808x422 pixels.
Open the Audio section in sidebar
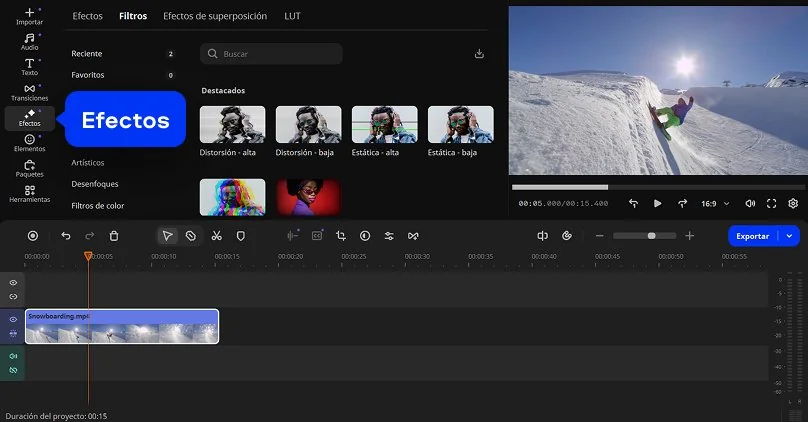(29, 41)
